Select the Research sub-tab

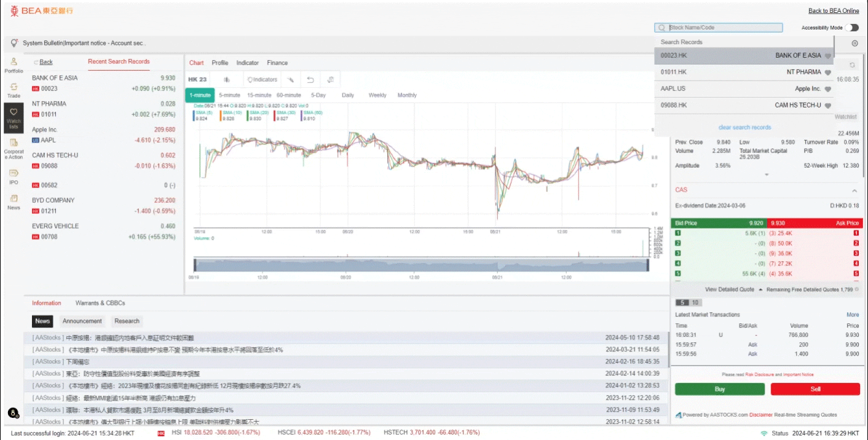[x=127, y=321]
